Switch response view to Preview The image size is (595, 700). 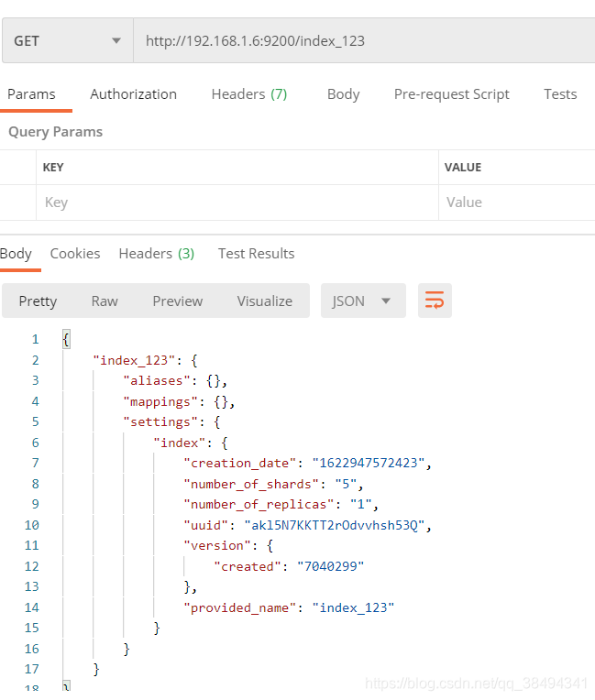coord(177,301)
